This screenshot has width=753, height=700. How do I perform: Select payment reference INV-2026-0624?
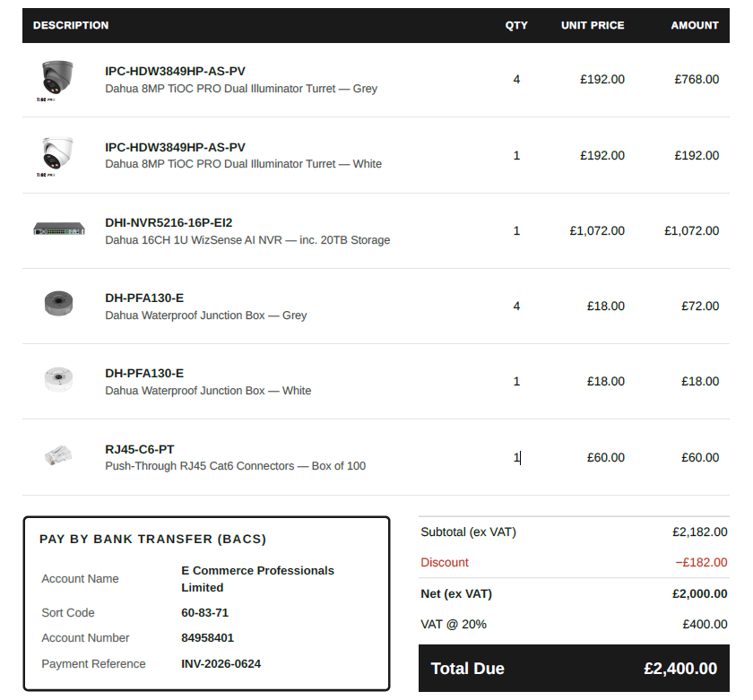221,664
